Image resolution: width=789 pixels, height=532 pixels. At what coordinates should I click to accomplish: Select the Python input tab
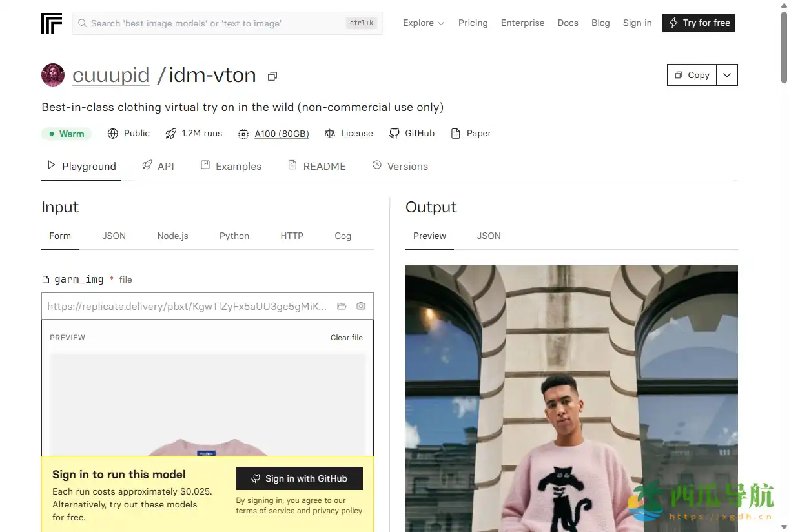pos(234,236)
